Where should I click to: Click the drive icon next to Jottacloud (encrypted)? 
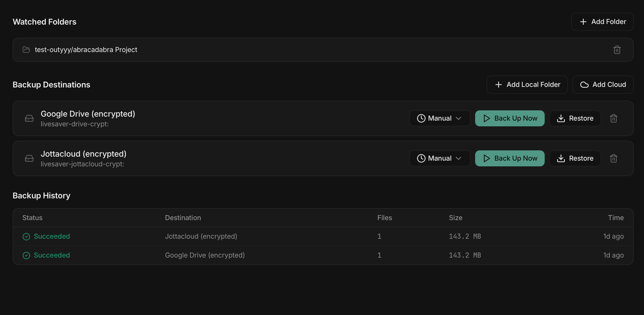pos(29,158)
